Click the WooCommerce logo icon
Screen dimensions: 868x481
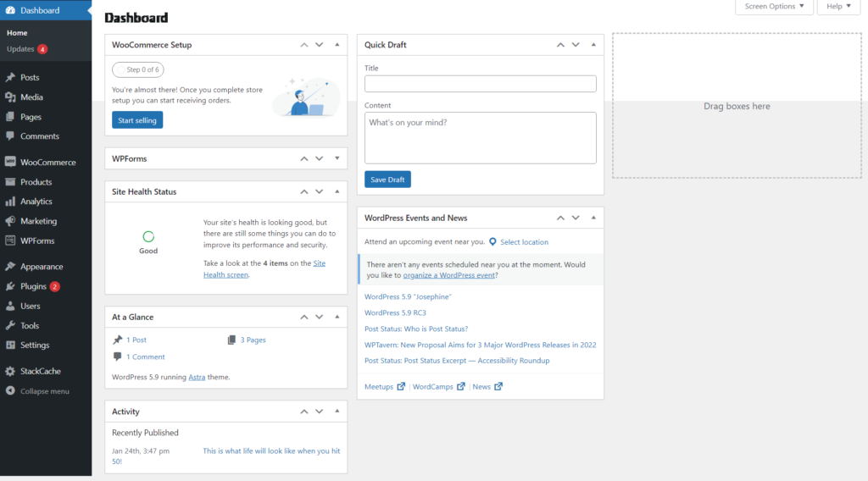(x=10, y=162)
